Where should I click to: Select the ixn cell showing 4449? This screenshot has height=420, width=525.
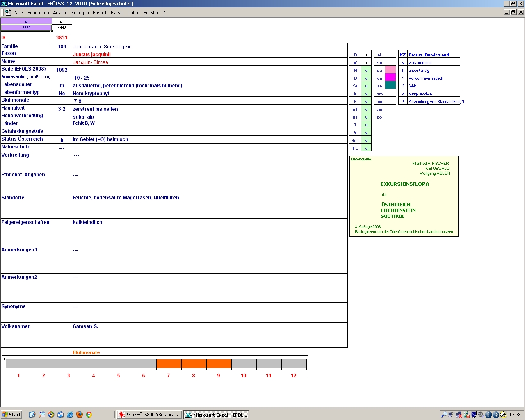click(x=62, y=27)
